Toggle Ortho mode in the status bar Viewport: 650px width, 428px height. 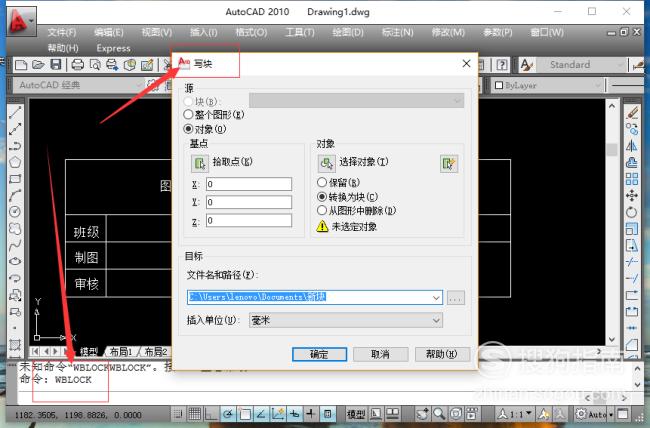pos(211,413)
